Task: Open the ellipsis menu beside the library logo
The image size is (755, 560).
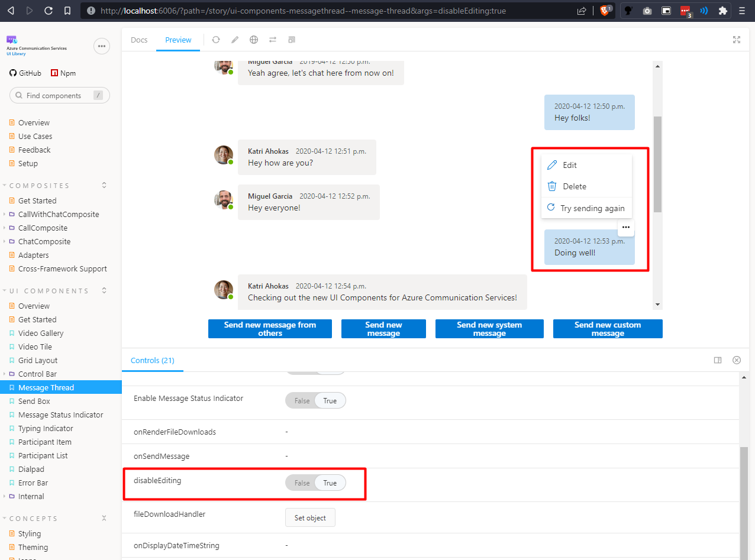Action: coord(102,46)
